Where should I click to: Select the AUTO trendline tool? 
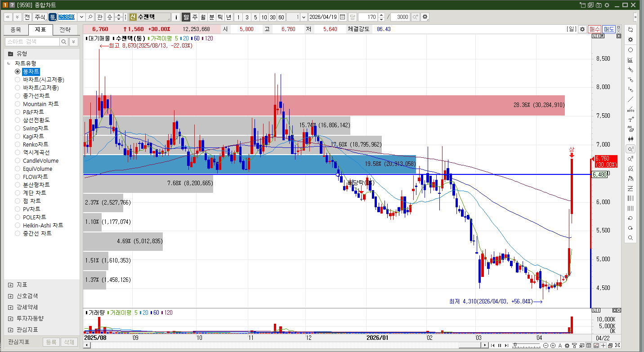click(x=630, y=110)
